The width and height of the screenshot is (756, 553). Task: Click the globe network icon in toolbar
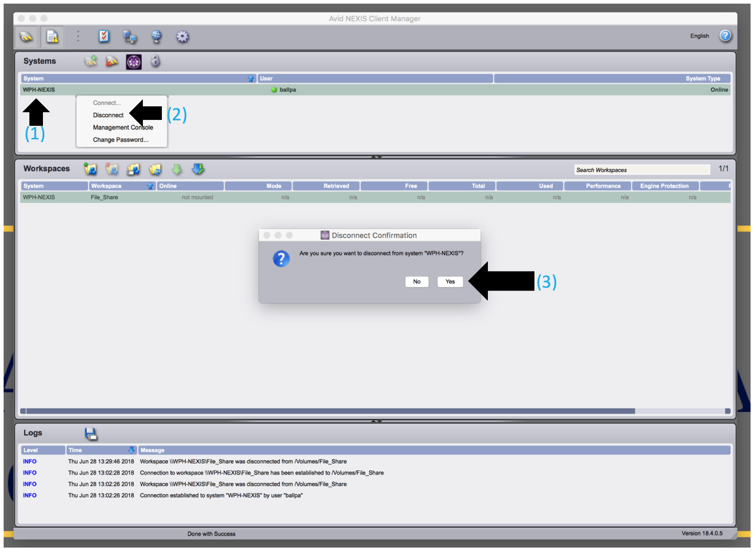pyautogui.click(x=156, y=37)
